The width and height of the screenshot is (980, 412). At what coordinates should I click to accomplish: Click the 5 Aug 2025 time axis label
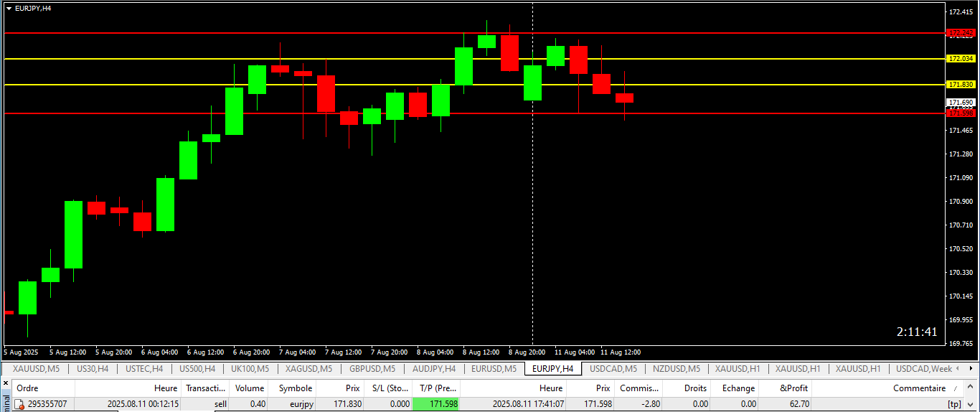coord(21,352)
